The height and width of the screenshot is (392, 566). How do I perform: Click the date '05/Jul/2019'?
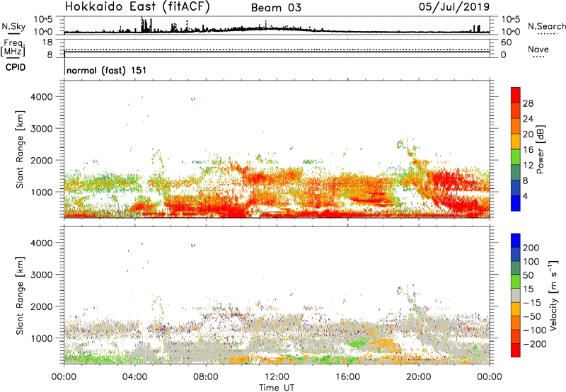coord(454,6)
